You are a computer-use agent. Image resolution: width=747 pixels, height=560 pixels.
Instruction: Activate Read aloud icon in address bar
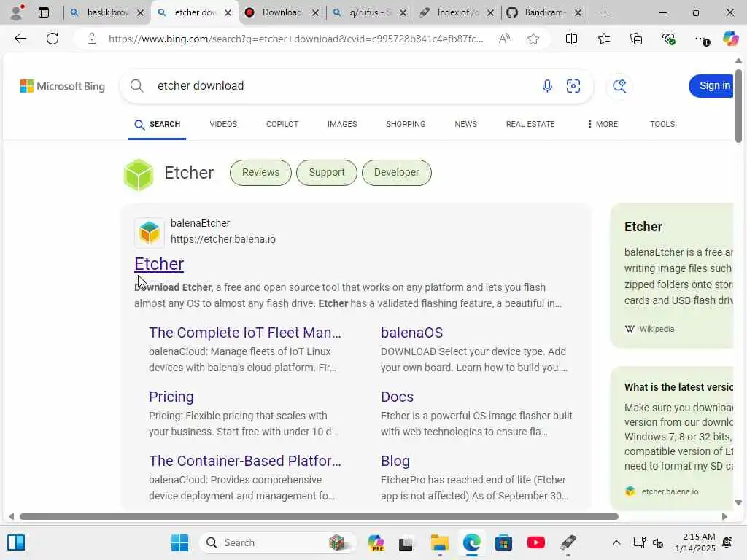504,39
